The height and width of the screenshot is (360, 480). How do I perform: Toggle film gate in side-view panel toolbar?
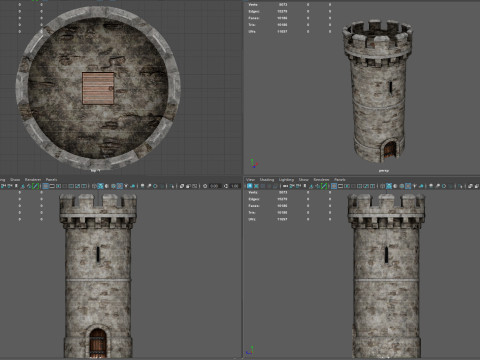coord(340,186)
